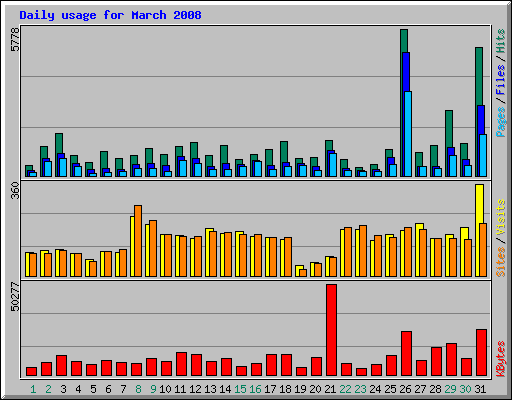Select the red KBytes bar for day 31
Viewport: 512px width, 400px height.
(x=482, y=352)
